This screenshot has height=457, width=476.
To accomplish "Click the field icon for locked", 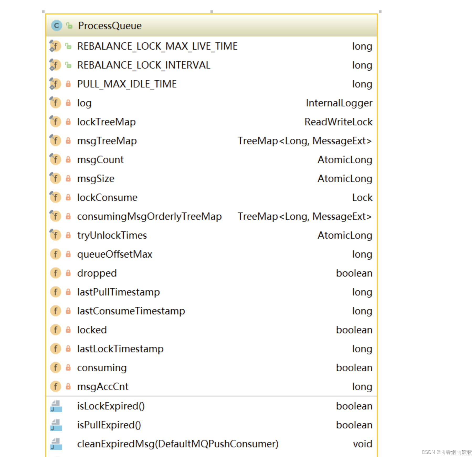I will tap(56, 330).
